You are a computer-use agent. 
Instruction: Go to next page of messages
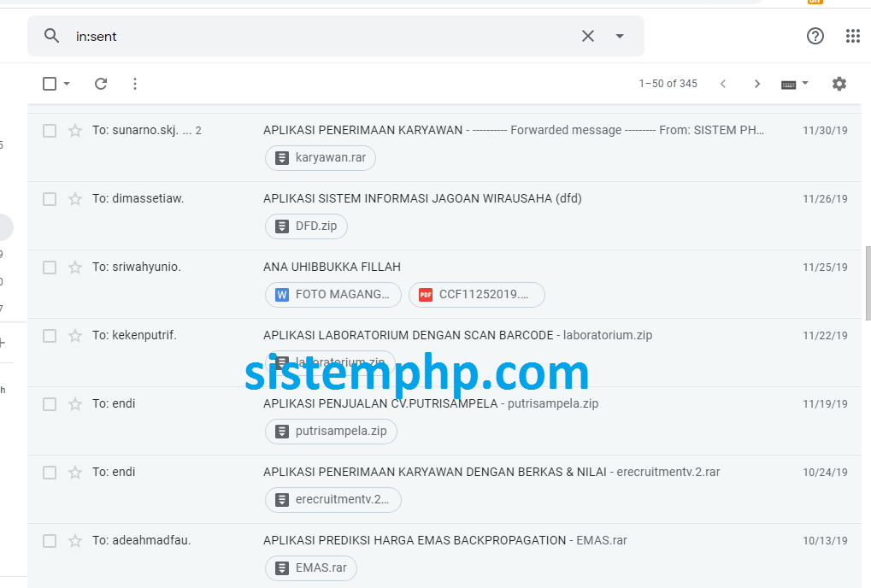(756, 84)
